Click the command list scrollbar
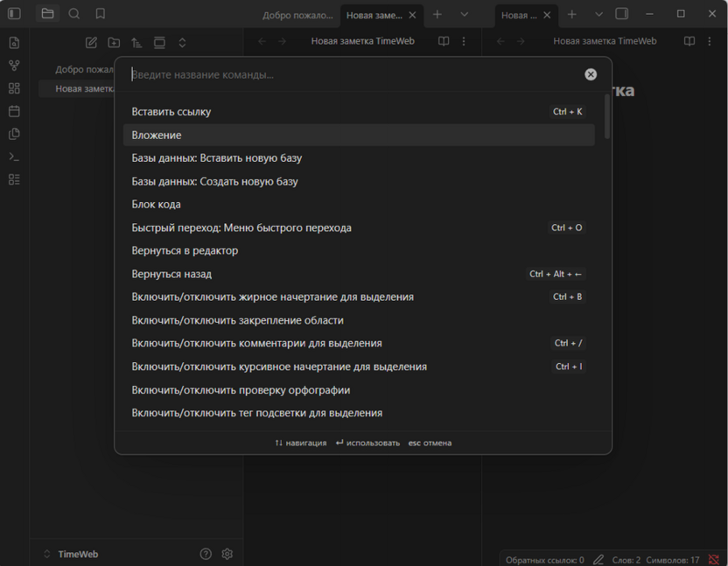The image size is (728, 566). click(x=607, y=117)
